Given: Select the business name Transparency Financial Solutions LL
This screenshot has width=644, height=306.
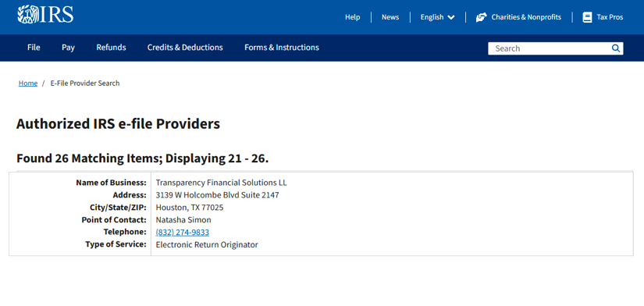Looking at the screenshot, I should [x=222, y=183].
